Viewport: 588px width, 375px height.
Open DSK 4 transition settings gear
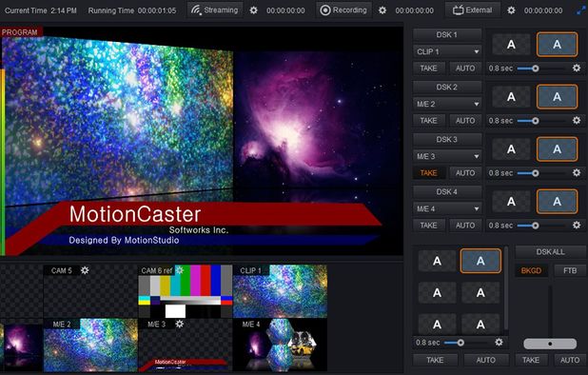(577, 225)
